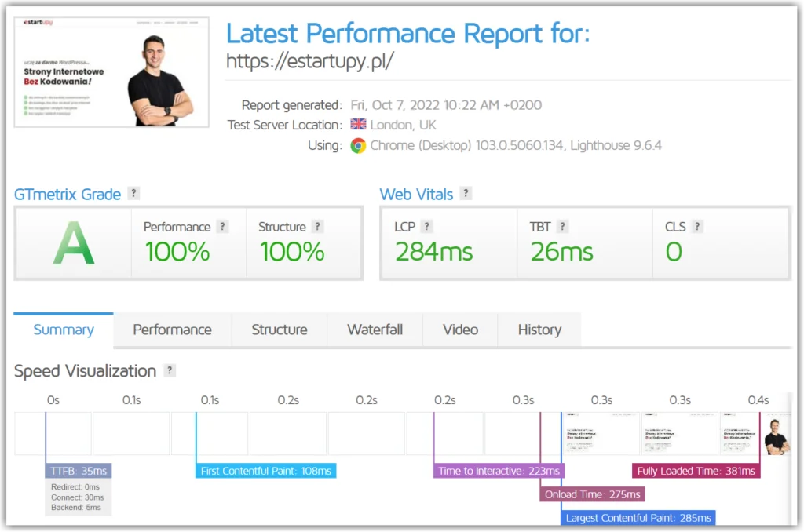This screenshot has width=804, height=532.
Task: Click the UK flag icon
Action: [x=358, y=125]
